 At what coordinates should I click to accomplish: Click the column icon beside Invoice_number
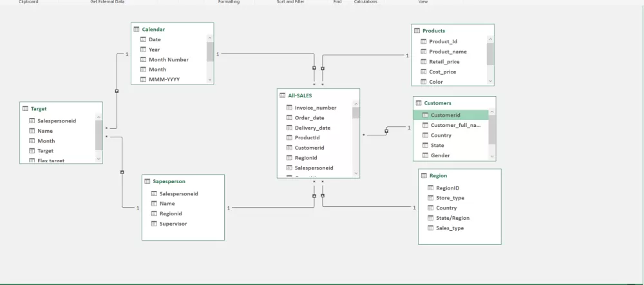[x=289, y=108]
